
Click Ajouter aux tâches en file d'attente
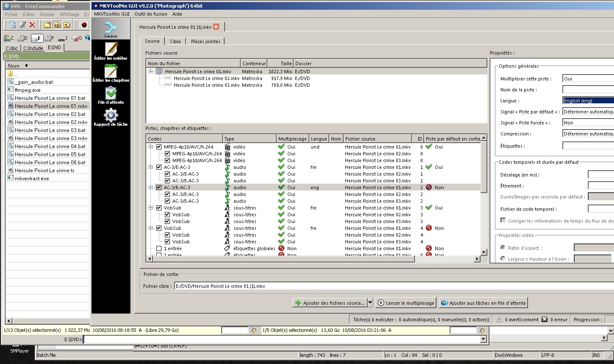[x=483, y=303]
